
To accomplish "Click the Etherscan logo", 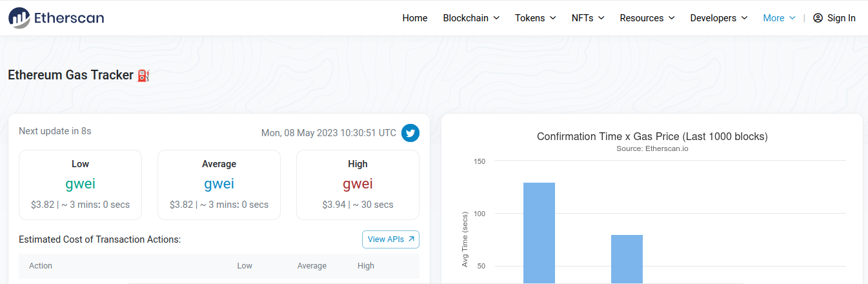I will click(x=56, y=17).
